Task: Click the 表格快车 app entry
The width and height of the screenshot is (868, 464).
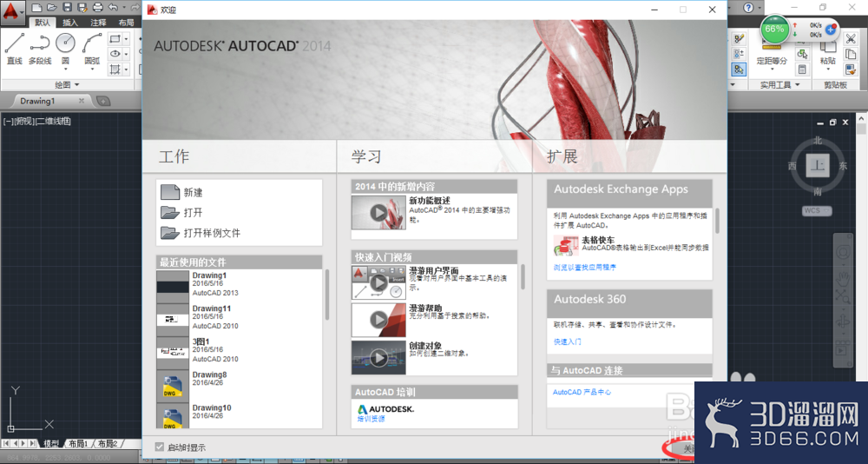Action: coord(632,244)
